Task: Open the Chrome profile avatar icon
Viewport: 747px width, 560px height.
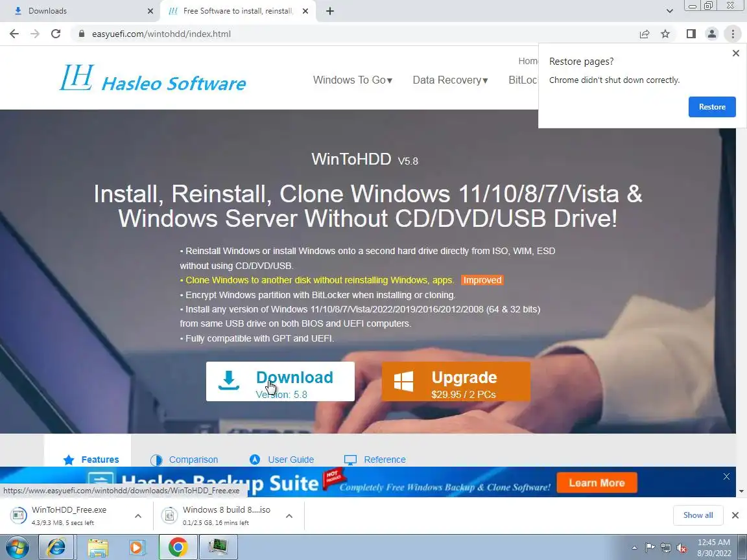Action: point(712,34)
